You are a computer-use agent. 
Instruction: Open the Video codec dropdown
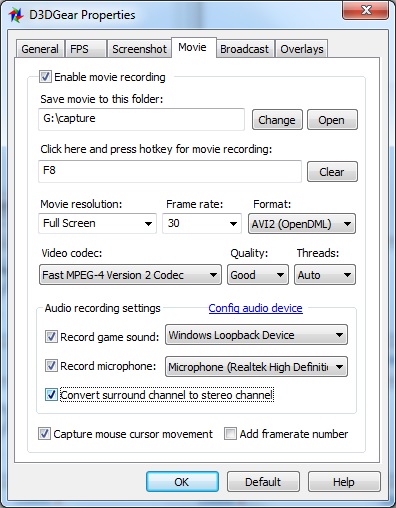tap(130, 275)
